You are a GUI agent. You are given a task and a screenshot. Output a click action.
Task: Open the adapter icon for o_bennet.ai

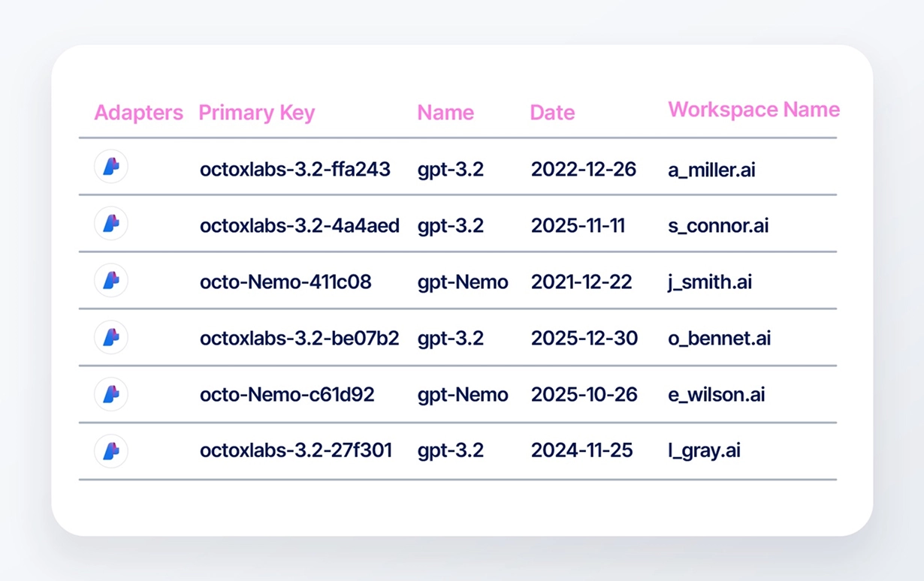point(111,338)
